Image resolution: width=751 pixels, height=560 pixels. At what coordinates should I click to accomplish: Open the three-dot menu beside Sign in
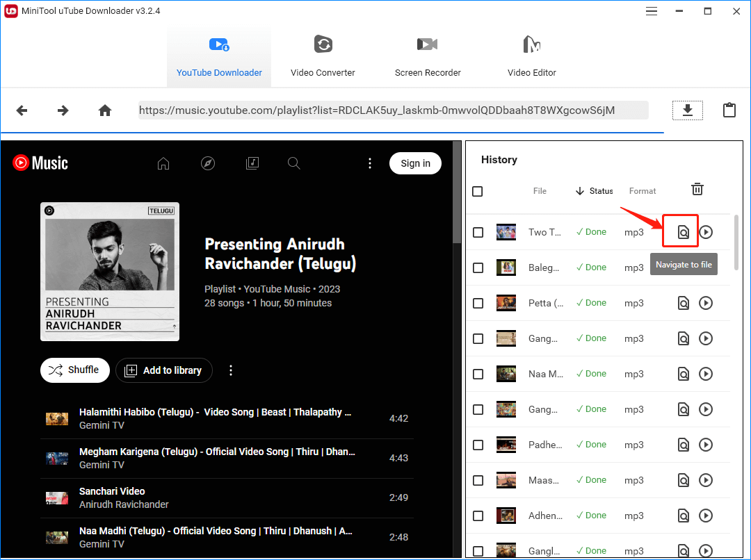(x=370, y=164)
